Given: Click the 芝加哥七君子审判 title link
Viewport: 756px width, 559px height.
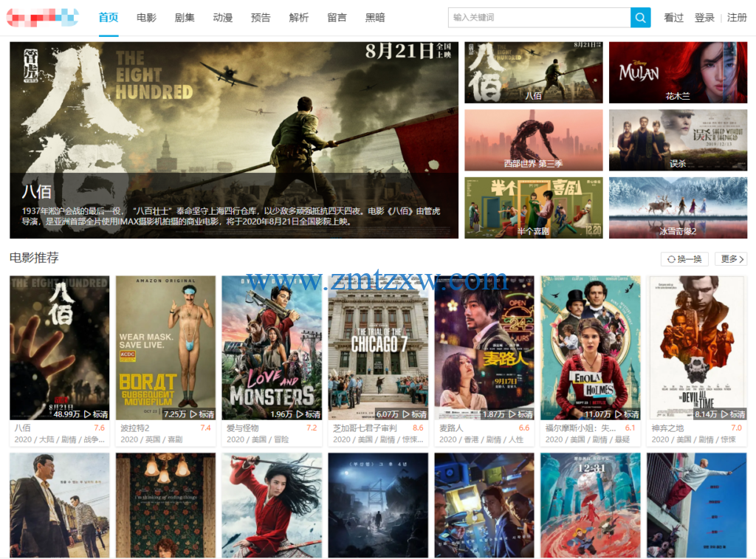Looking at the screenshot, I should click(365, 428).
